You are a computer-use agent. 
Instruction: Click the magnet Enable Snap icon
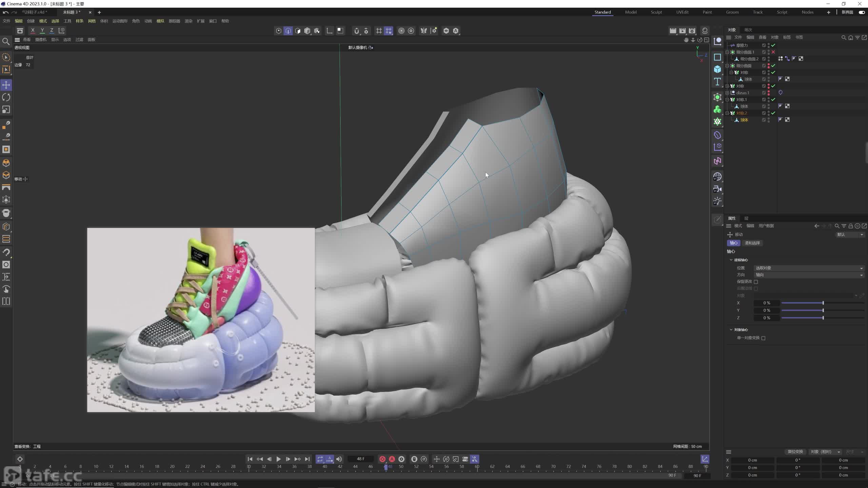(x=356, y=31)
